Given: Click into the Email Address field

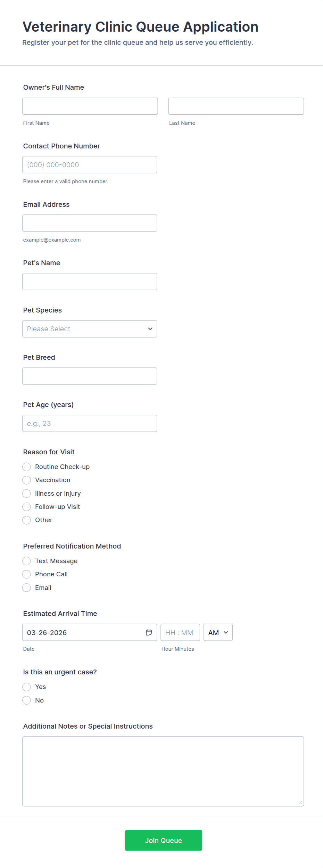Looking at the screenshot, I should pos(90,223).
